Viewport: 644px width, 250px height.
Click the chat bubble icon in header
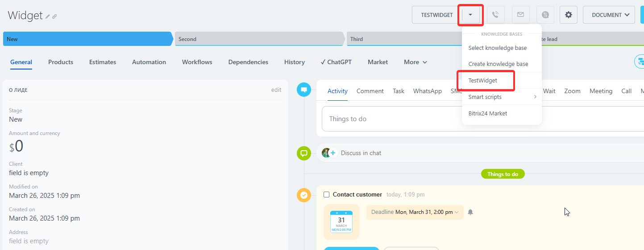pos(545,15)
